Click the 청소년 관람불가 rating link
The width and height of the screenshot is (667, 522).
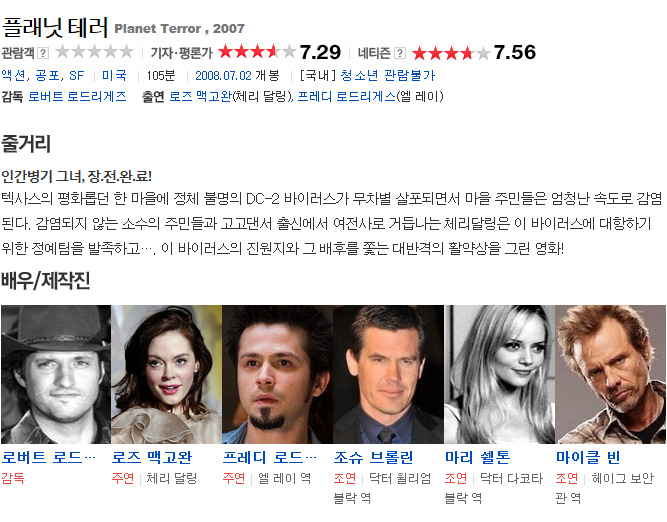[x=388, y=76]
